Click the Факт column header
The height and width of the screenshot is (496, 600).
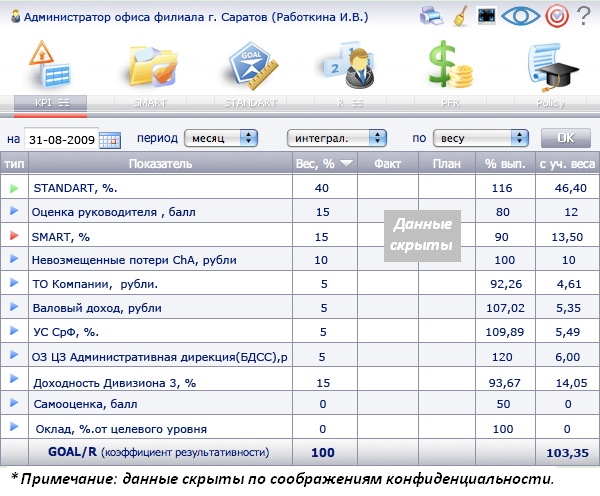[388, 164]
